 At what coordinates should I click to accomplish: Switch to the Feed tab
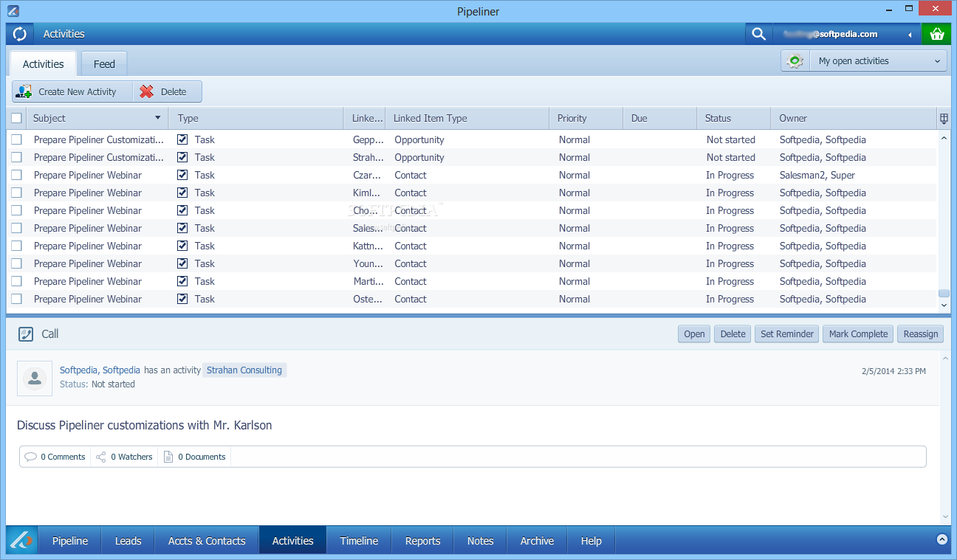tap(104, 64)
